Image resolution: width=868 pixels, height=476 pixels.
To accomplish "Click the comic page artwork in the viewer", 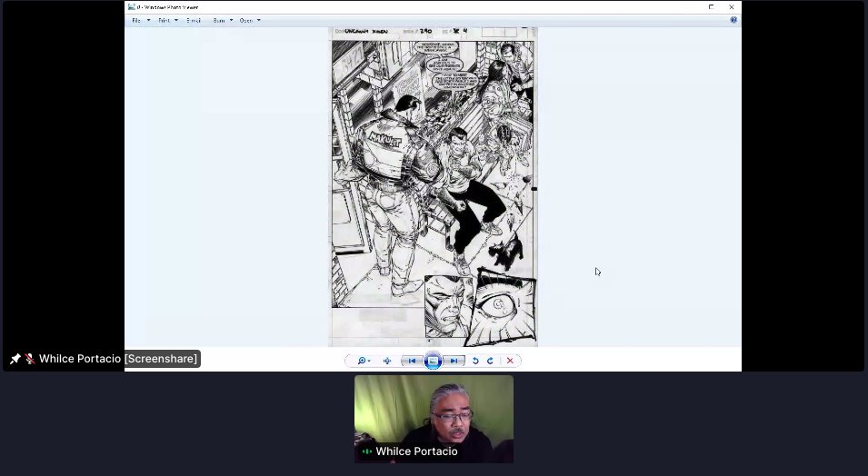I will tap(434, 186).
